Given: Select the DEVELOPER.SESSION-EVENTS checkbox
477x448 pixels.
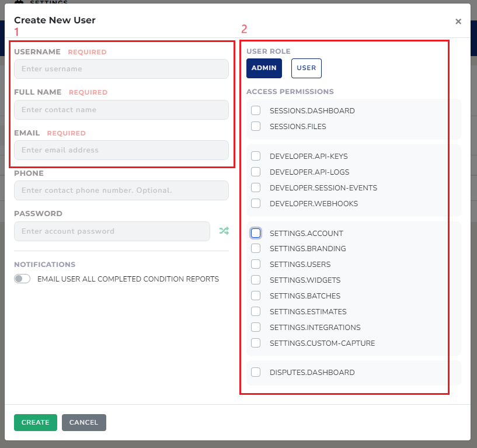Looking at the screenshot, I should (x=256, y=187).
